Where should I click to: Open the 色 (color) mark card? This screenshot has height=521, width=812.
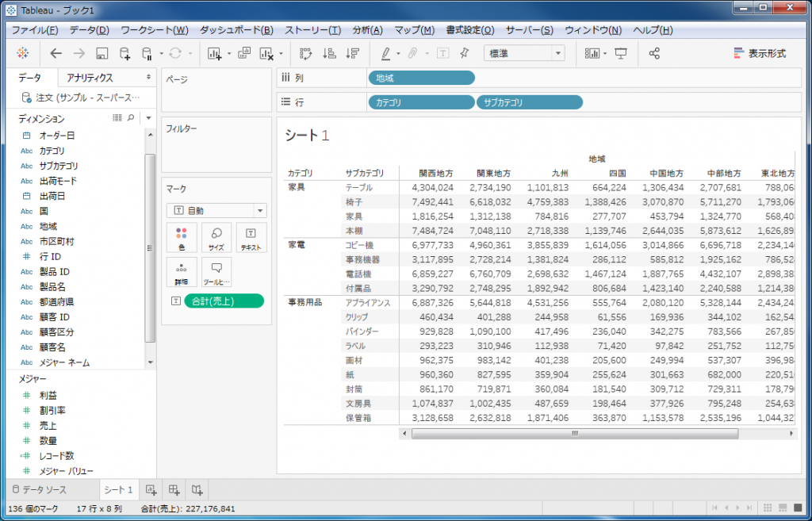[182, 238]
